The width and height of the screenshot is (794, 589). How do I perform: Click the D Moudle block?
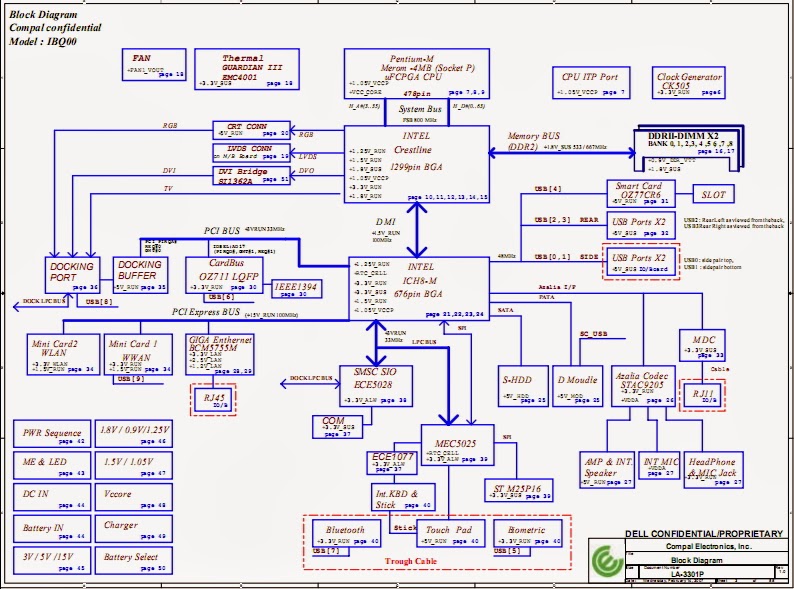pyautogui.click(x=577, y=386)
